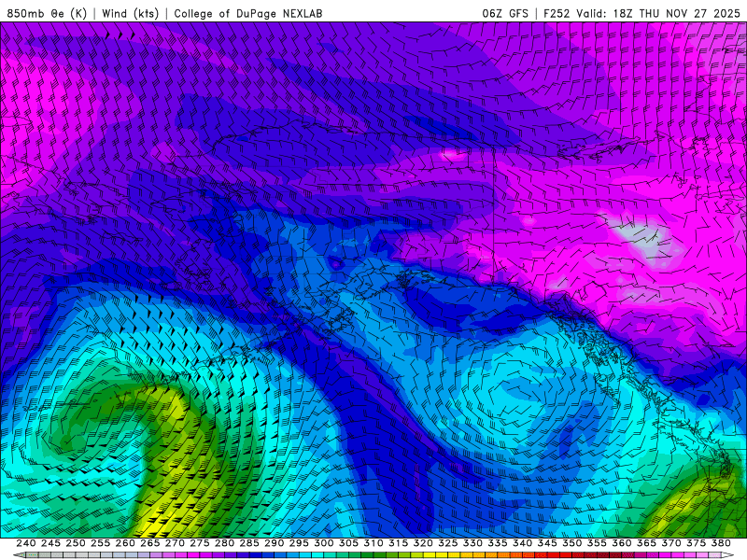Click the '850mb θe (K)' title text
This screenshot has width=747, height=560.
point(47,13)
